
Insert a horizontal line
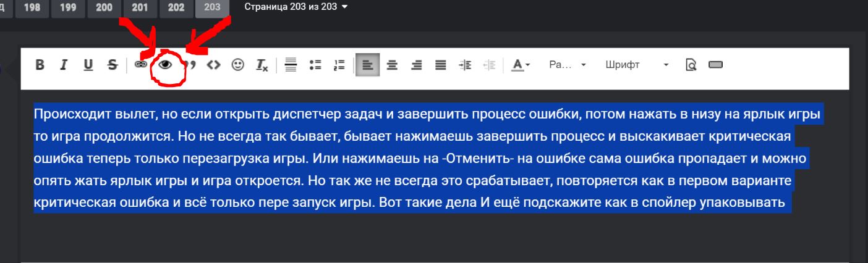tap(291, 64)
